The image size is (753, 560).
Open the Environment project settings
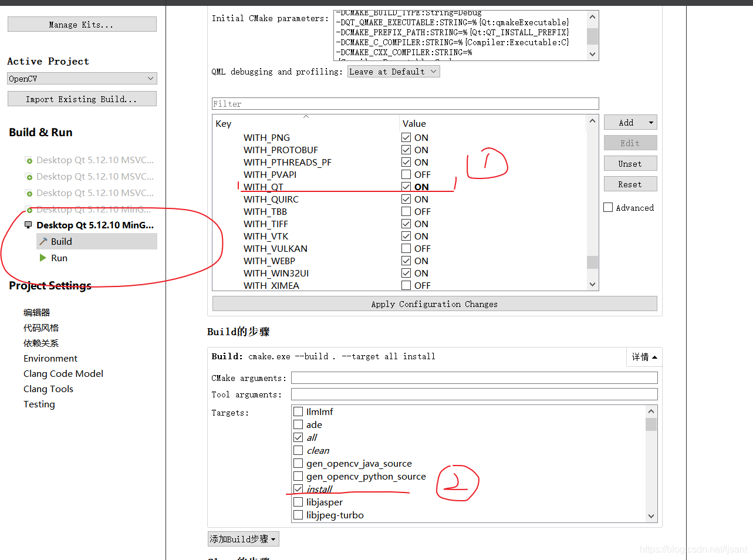[50, 358]
